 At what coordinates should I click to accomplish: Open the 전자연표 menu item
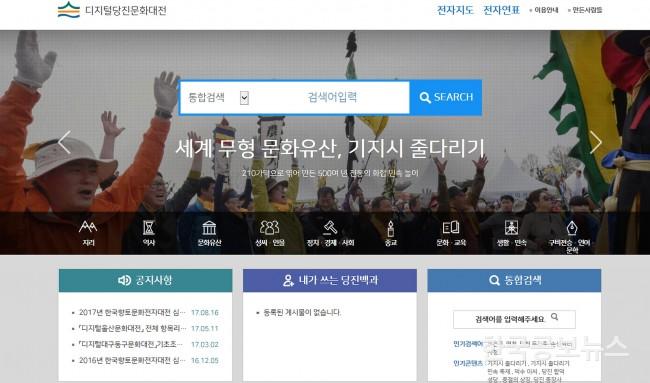(x=501, y=10)
